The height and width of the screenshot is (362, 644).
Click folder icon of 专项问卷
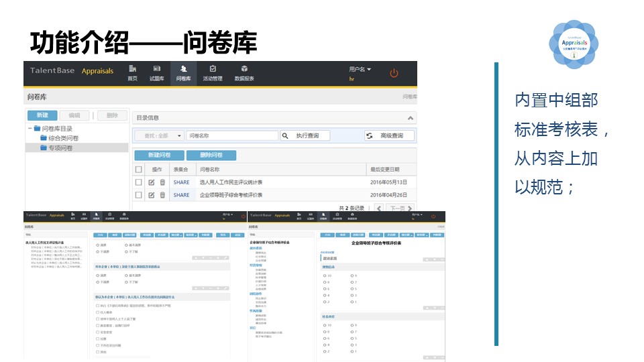[x=44, y=147]
